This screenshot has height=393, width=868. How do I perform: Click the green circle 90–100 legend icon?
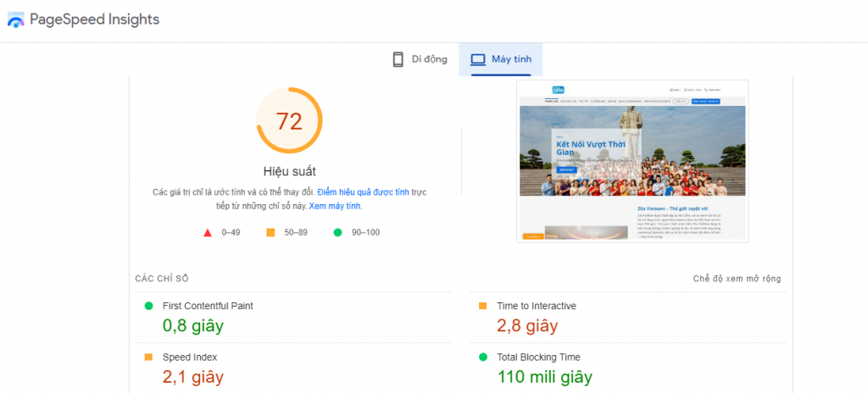(x=337, y=232)
